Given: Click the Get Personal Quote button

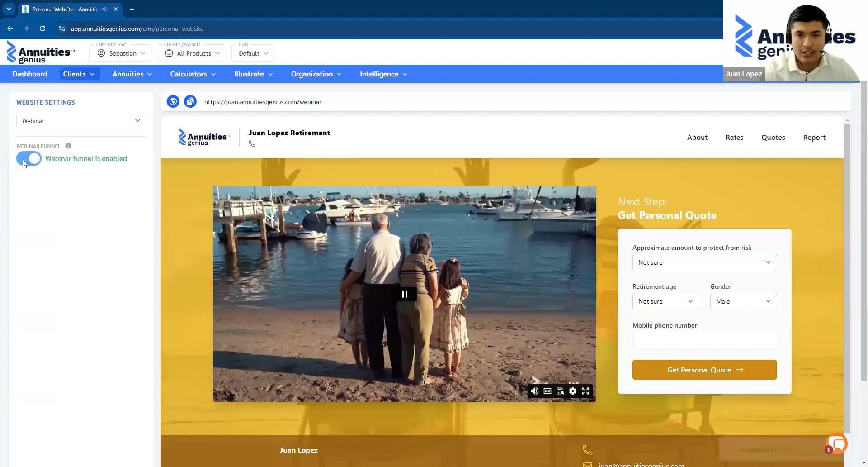Looking at the screenshot, I should coord(704,370).
